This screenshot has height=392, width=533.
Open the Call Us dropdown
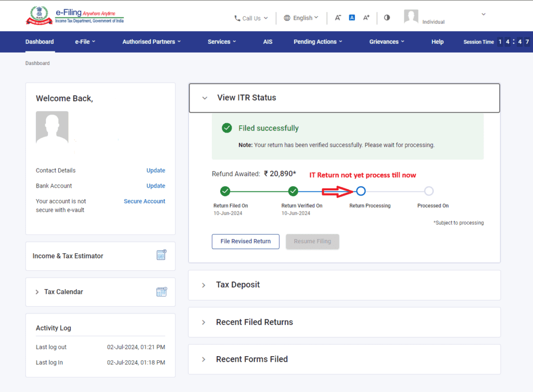click(251, 18)
